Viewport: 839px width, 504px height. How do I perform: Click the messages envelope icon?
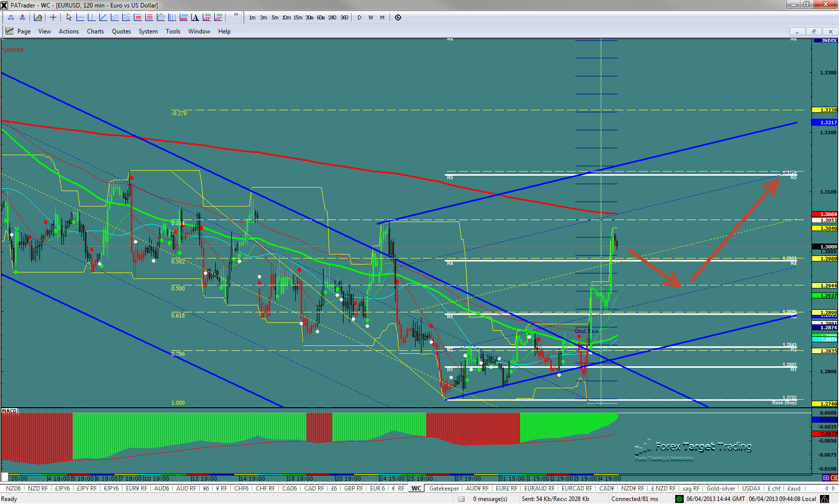[x=461, y=499]
